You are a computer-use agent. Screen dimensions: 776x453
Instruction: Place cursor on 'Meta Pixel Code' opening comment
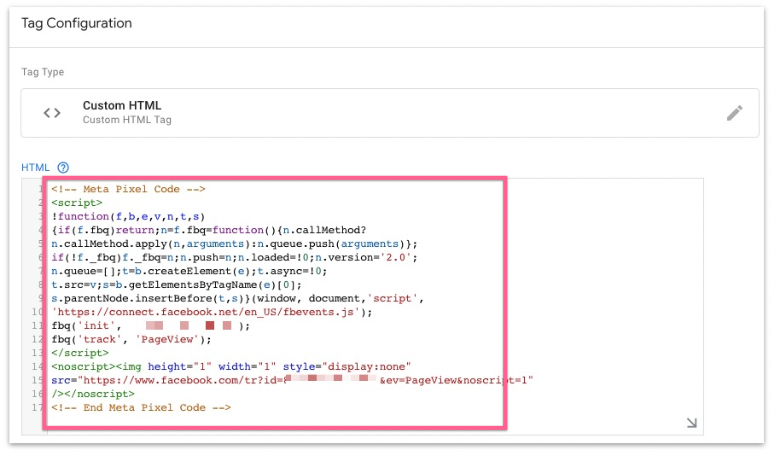[x=128, y=188]
